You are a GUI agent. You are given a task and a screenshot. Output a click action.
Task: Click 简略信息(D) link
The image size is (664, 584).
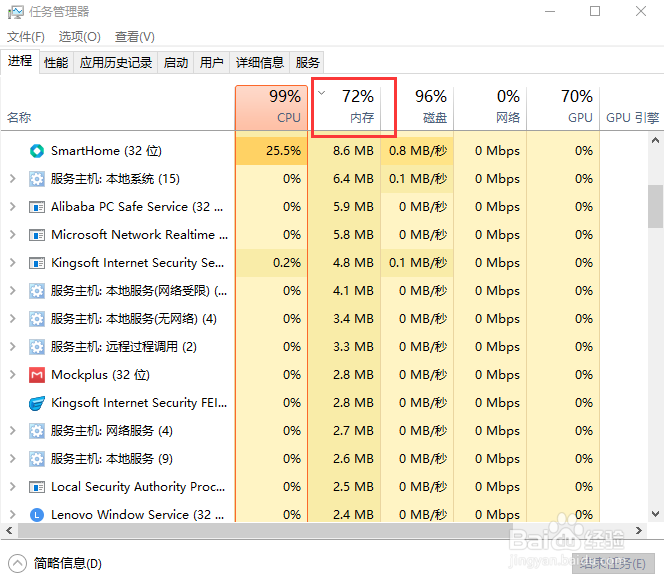[68, 564]
